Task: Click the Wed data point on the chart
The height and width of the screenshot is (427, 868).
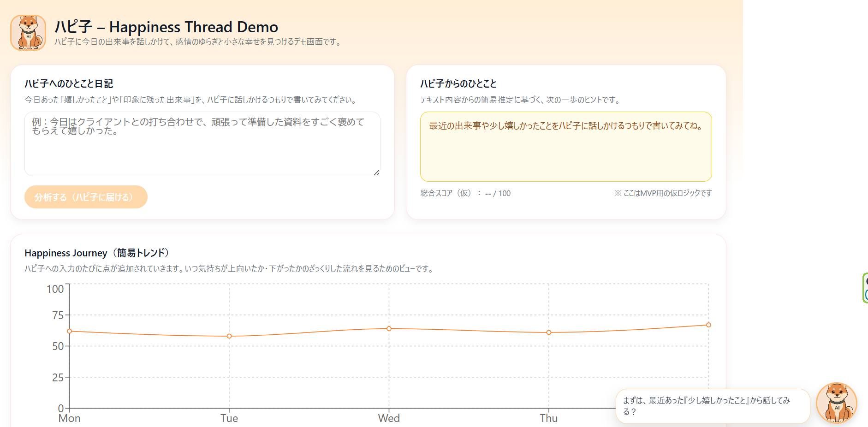Action: [x=389, y=329]
